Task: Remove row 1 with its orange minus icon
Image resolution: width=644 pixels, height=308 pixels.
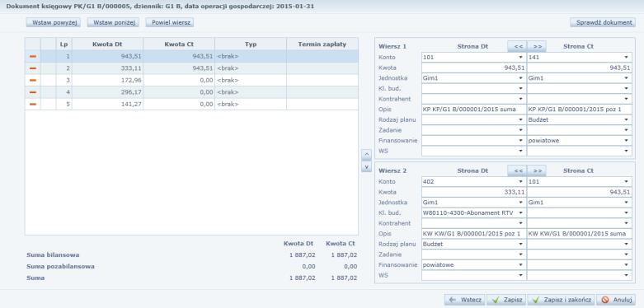Action: [x=33, y=56]
